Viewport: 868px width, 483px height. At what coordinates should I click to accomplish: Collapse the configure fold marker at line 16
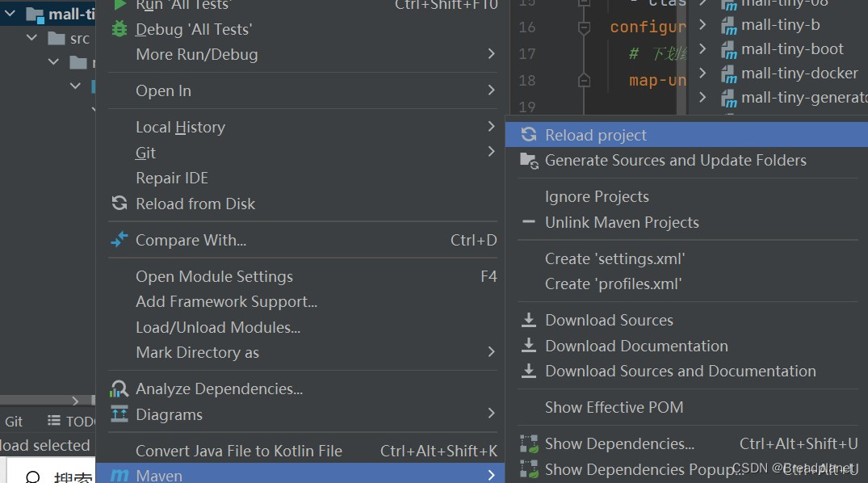pos(583,27)
